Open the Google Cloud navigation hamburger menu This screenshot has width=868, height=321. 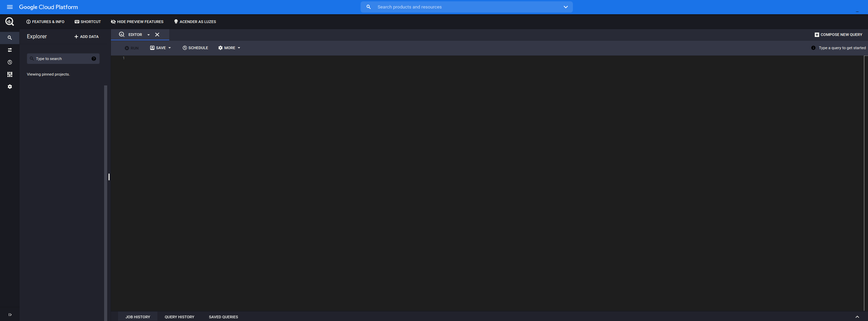click(10, 7)
